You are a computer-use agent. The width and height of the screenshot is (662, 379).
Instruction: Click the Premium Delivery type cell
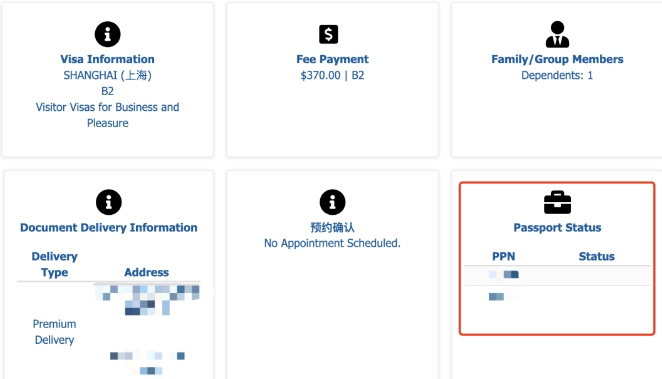click(x=54, y=332)
